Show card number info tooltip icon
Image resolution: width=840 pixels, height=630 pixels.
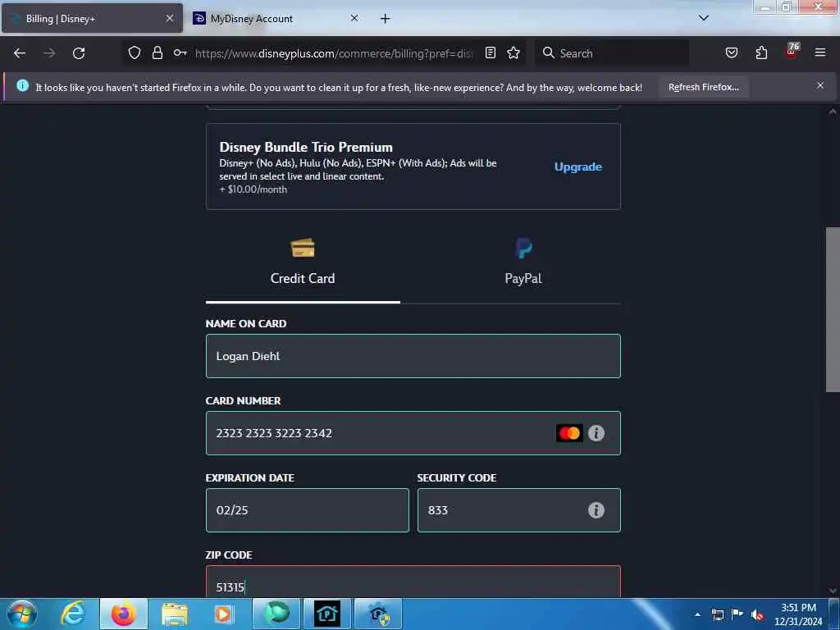596,433
